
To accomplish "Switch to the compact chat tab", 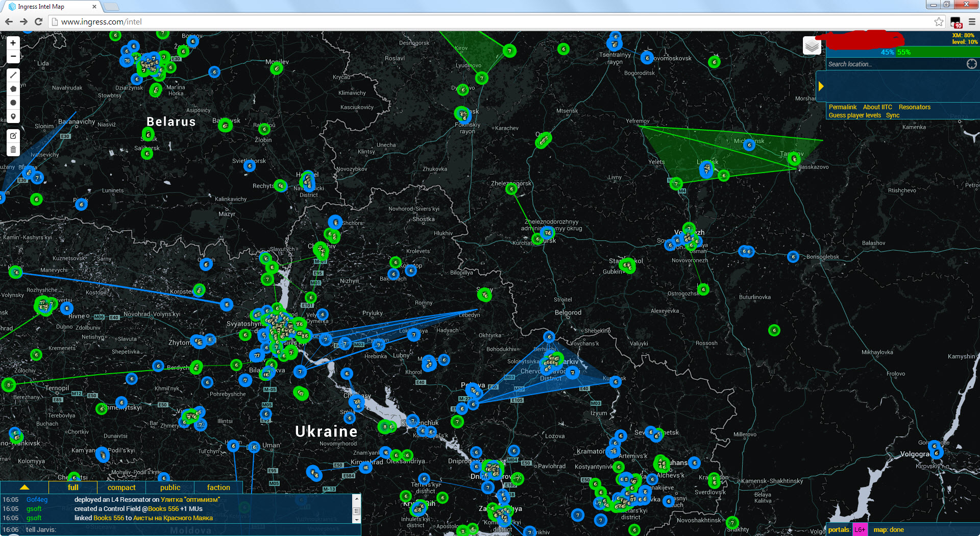I will click(x=121, y=488).
